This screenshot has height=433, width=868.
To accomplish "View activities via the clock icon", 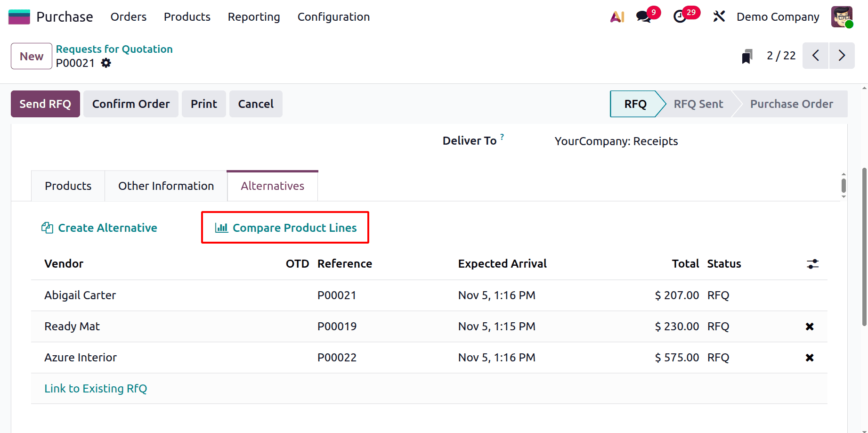I will [680, 16].
